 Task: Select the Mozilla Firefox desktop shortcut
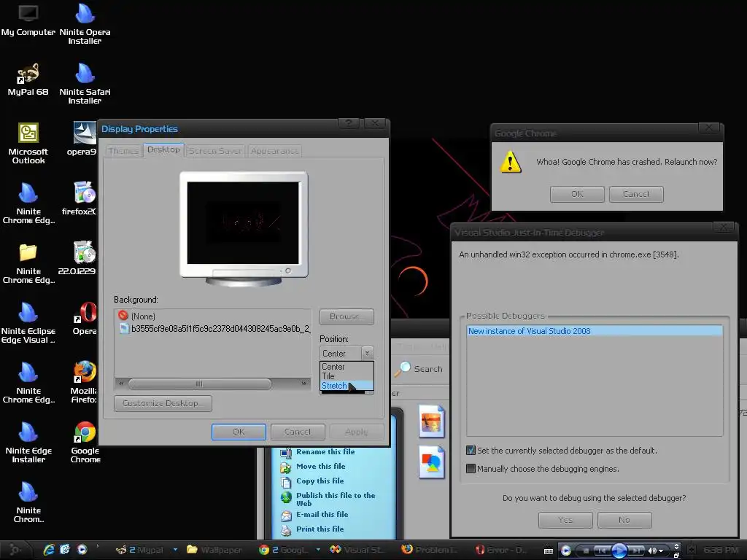pyautogui.click(x=85, y=382)
